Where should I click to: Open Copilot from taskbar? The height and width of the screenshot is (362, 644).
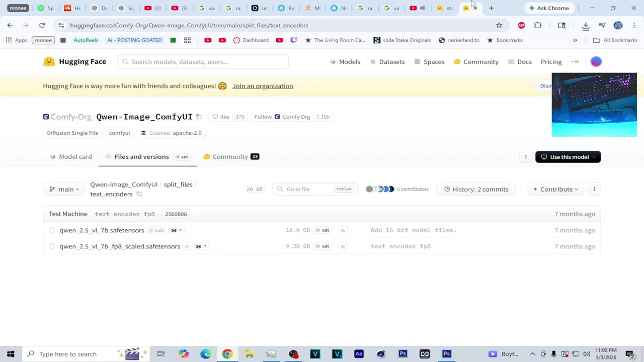[184, 354]
